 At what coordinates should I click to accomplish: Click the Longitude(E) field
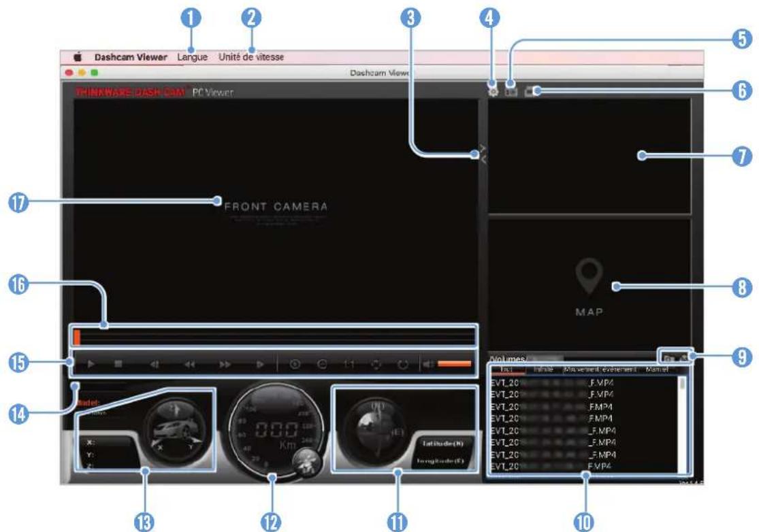click(x=440, y=461)
